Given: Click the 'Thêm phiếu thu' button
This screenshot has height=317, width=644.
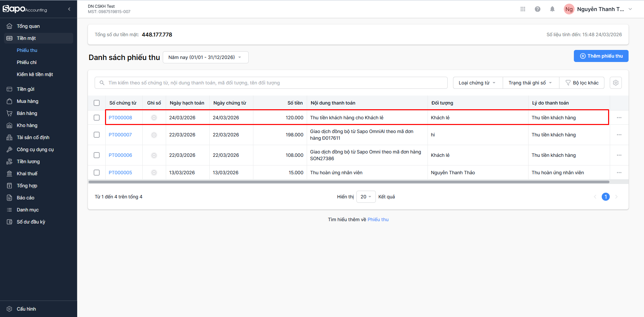Looking at the screenshot, I should 601,56.
